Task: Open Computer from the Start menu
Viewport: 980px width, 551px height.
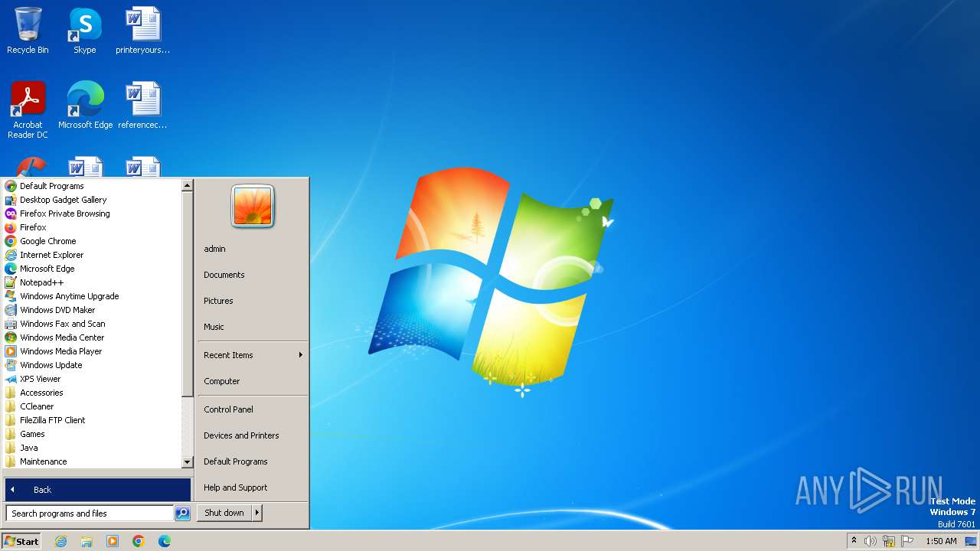Action: tap(253, 381)
